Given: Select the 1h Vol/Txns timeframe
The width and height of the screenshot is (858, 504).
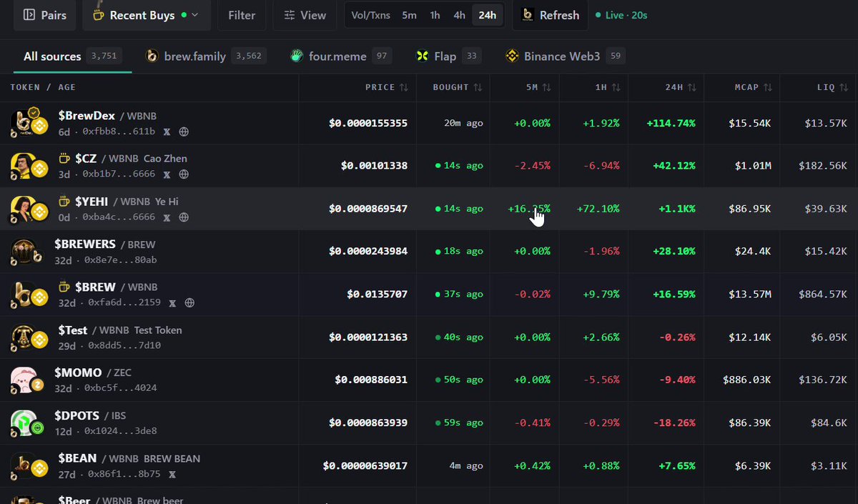Looking at the screenshot, I should pyautogui.click(x=435, y=15).
